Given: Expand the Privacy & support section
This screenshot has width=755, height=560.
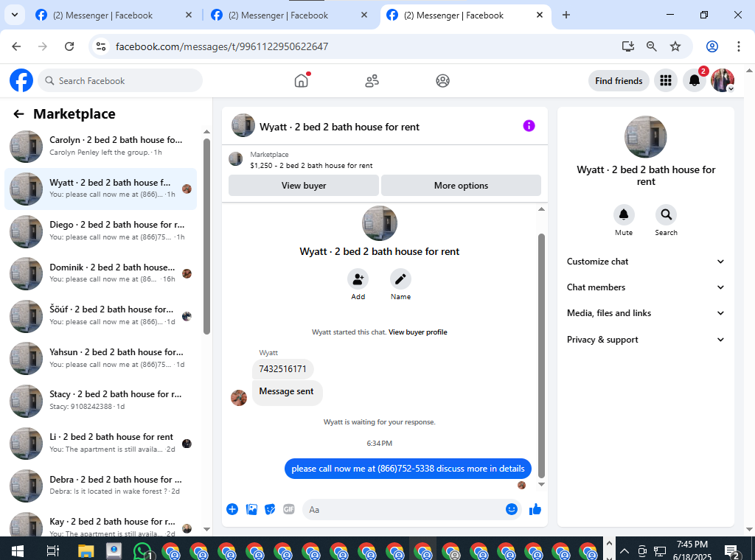Looking at the screenshot, I should [645, 340].
